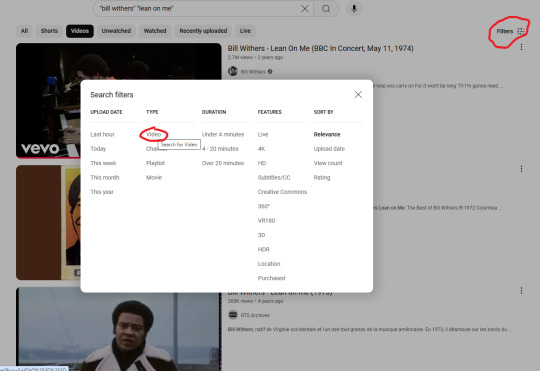Click the RTS Archives channel avatar

tap(233, 315)
